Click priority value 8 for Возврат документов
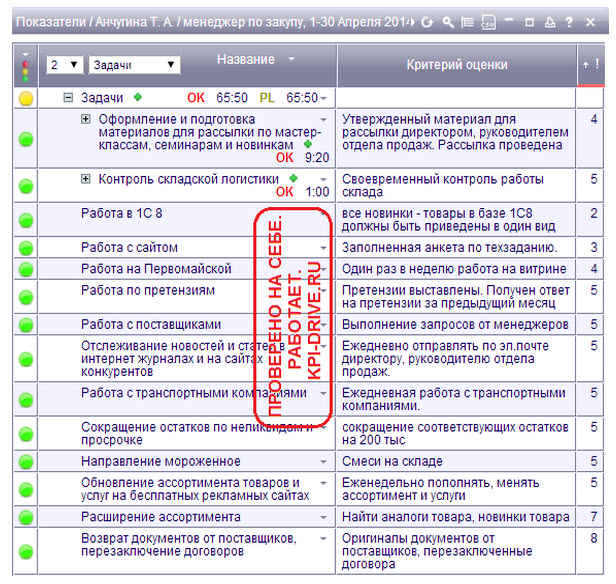The image size is (616, 584). 594,538
